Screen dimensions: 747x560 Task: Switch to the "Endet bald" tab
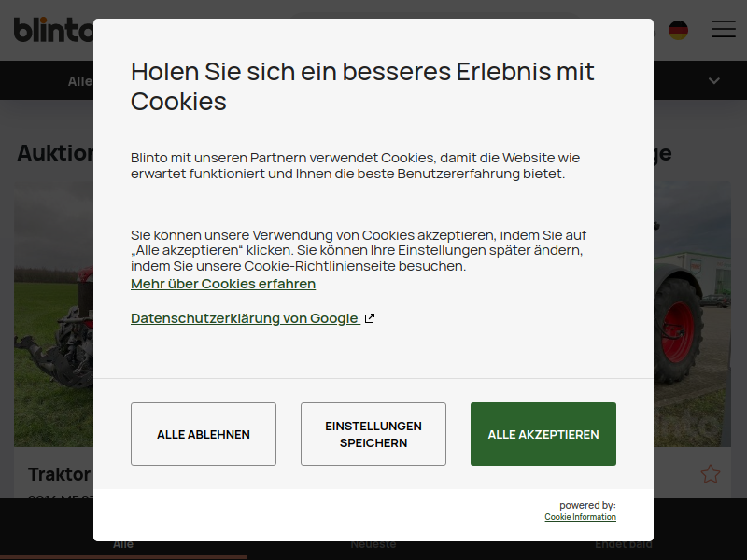click(624, 544)
